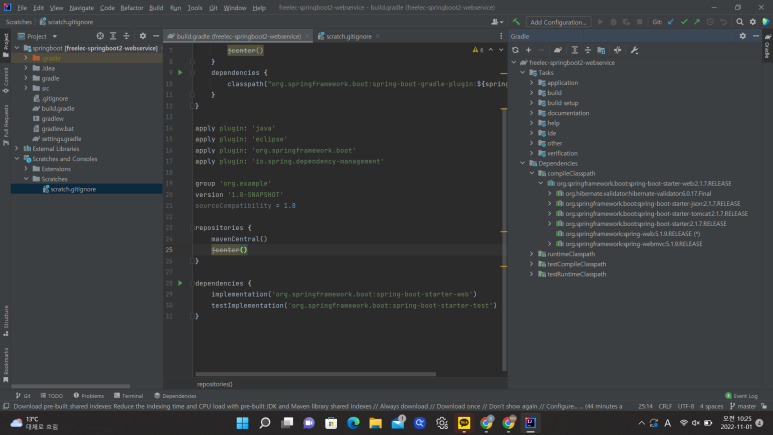This screenshot has width=773, height=435.
Task: Click the UTF-8 encoding widget
Action: pos(686,406)
